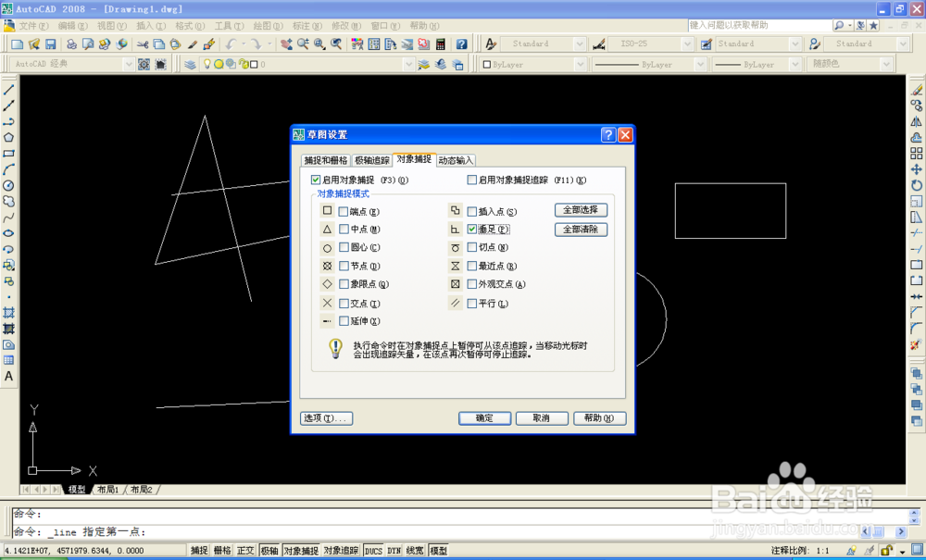Select the Erase modify tool
The image size is (926, 560).
pyautogui.click(x=917, y=91)
